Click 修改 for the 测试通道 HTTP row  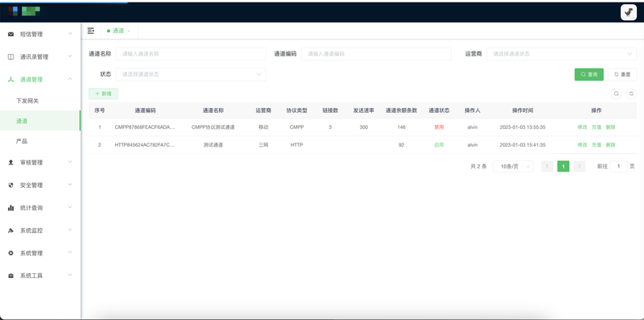pyautogui.click(x=582, y=145)
